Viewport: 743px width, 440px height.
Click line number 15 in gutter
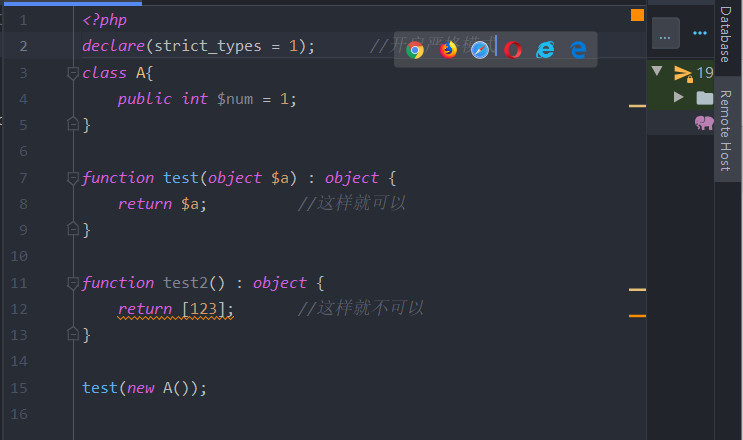pyautogui.click(x=19, y=388)
